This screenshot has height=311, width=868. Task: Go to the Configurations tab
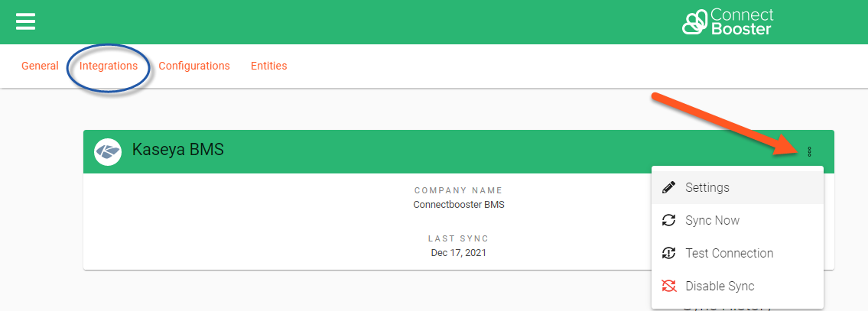click(x=194, y=66)
